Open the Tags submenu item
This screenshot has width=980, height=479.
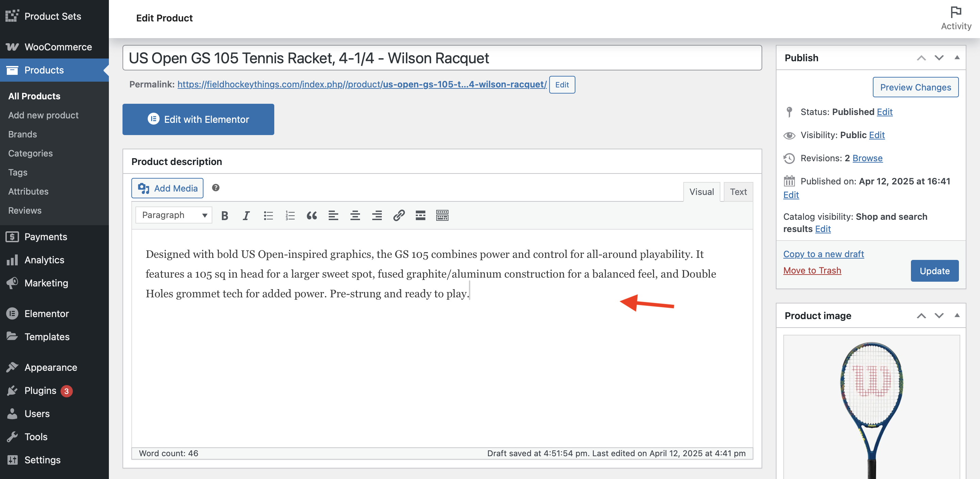click(x=17, y=172)
